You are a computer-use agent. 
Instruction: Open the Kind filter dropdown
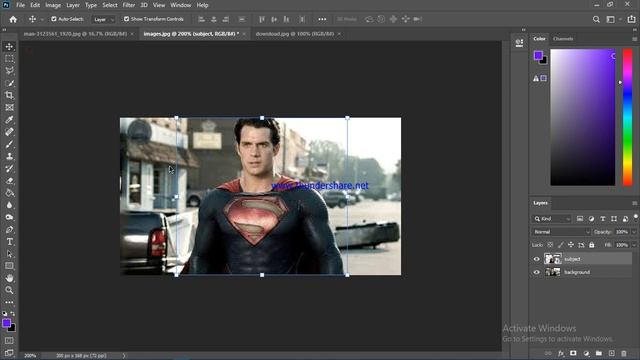pos(552,219)
